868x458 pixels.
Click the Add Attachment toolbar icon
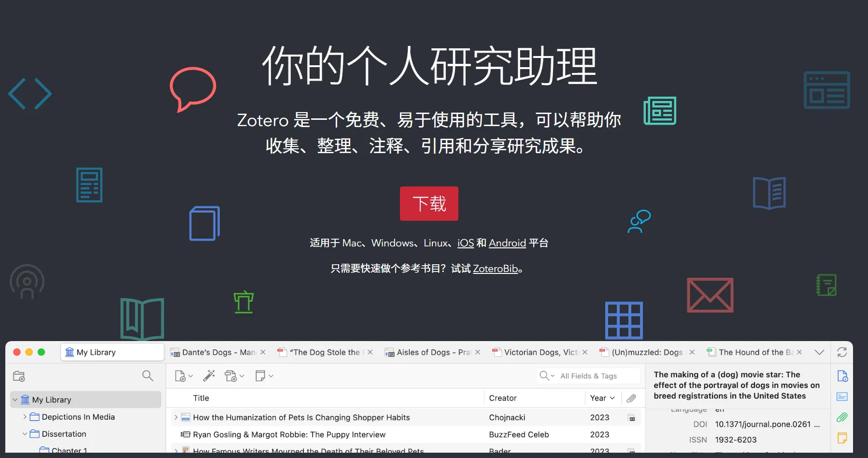tap(231, 375)
